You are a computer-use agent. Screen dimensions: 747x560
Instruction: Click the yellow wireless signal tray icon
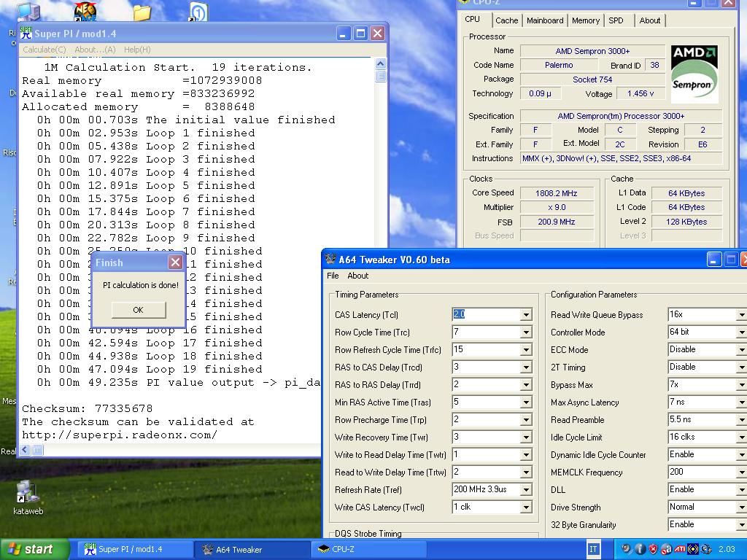(693, 550)
